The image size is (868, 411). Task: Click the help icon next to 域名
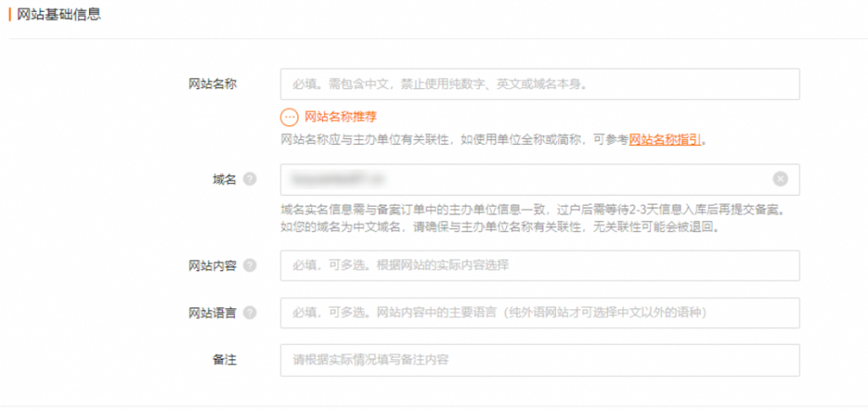[249, 179]
